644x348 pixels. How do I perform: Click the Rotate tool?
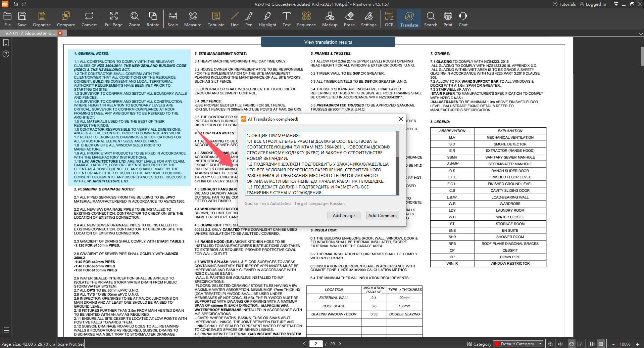(x=153, y=19)
